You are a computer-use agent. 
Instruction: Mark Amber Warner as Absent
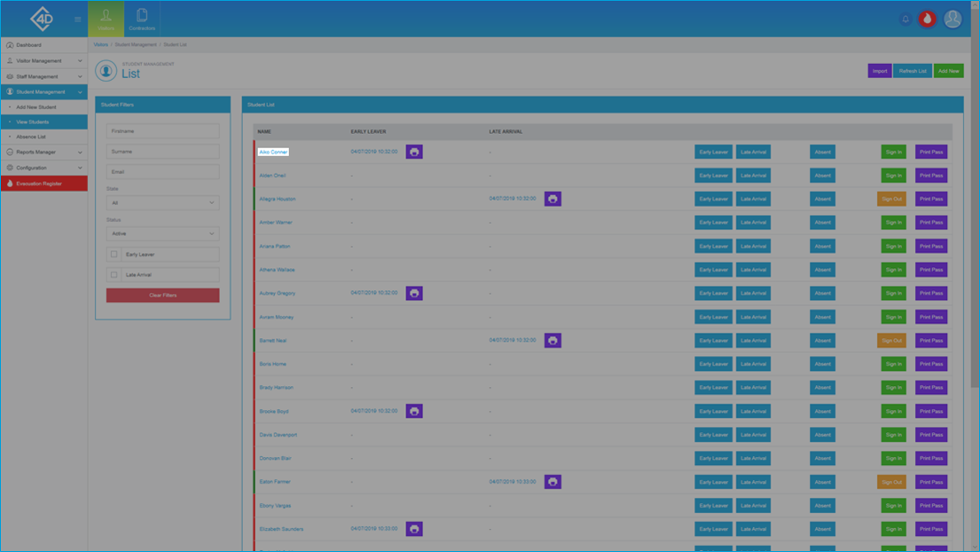822,223
